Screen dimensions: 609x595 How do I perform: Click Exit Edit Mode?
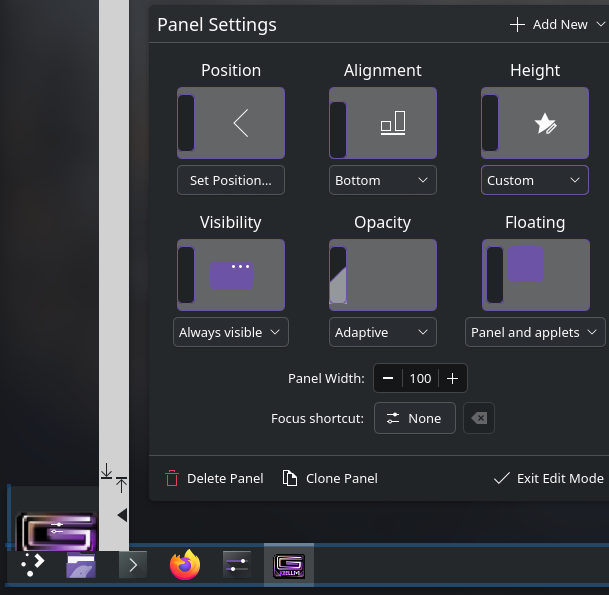[x=548, y=478]
